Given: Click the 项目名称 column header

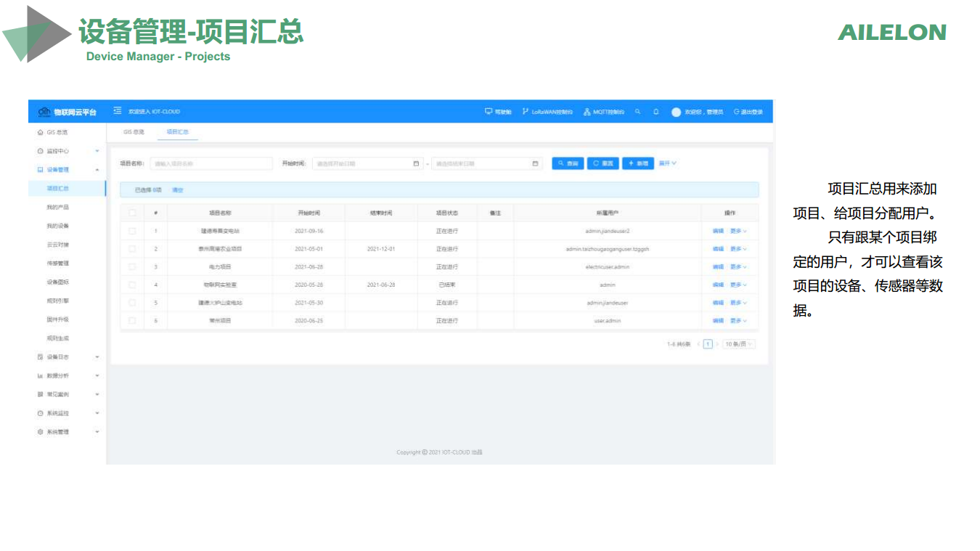Looking at the screenshot, I should pyautogui.click(x=220, y=213).
